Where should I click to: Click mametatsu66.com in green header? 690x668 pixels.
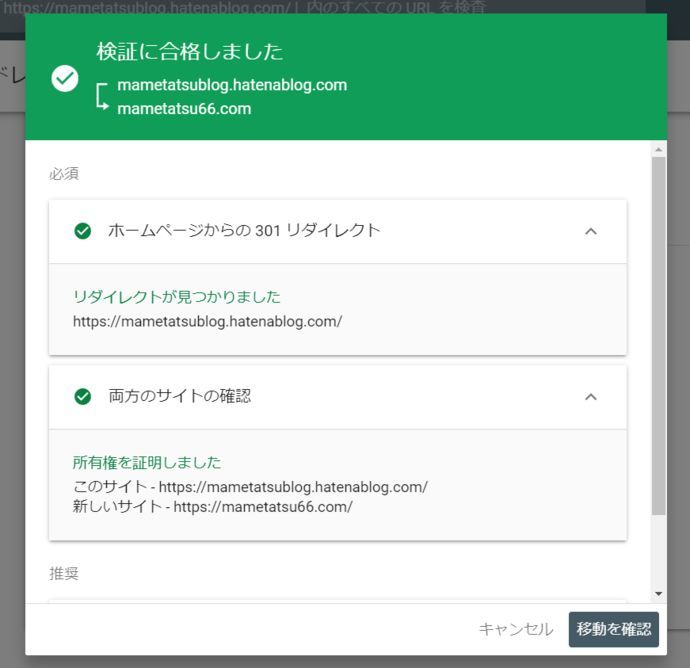[184, 109]
